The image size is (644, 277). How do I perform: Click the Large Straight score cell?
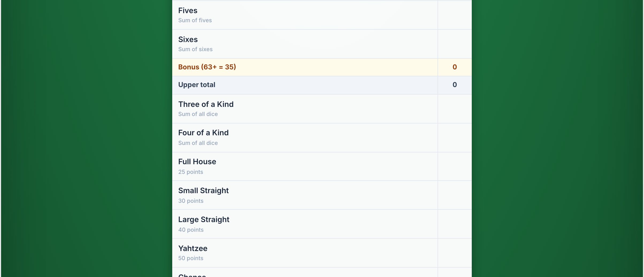point(455,224)
